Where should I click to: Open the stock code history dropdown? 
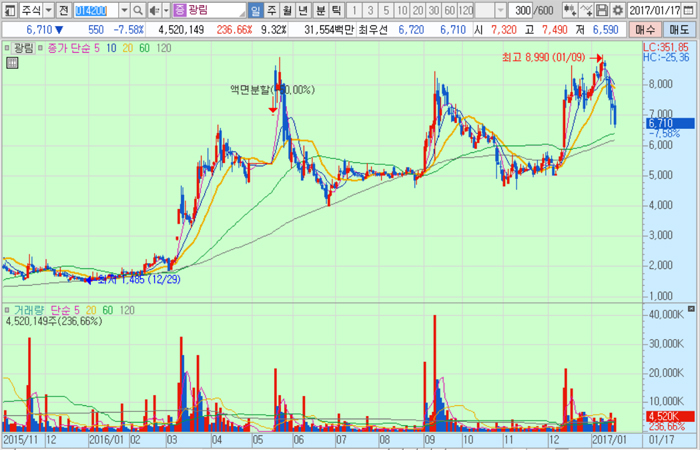point(124,10)
